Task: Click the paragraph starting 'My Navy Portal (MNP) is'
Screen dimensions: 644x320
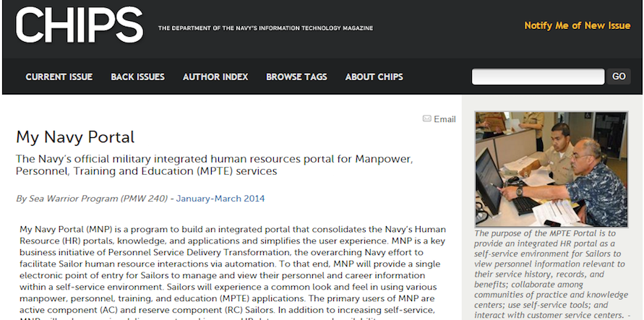Action: 233,272
